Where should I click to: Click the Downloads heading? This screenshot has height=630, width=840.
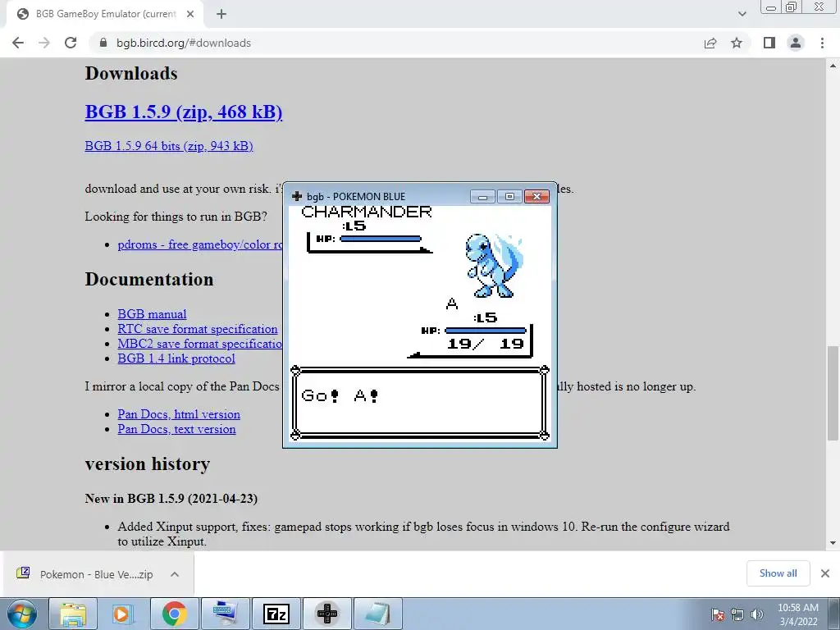(131, 73)
